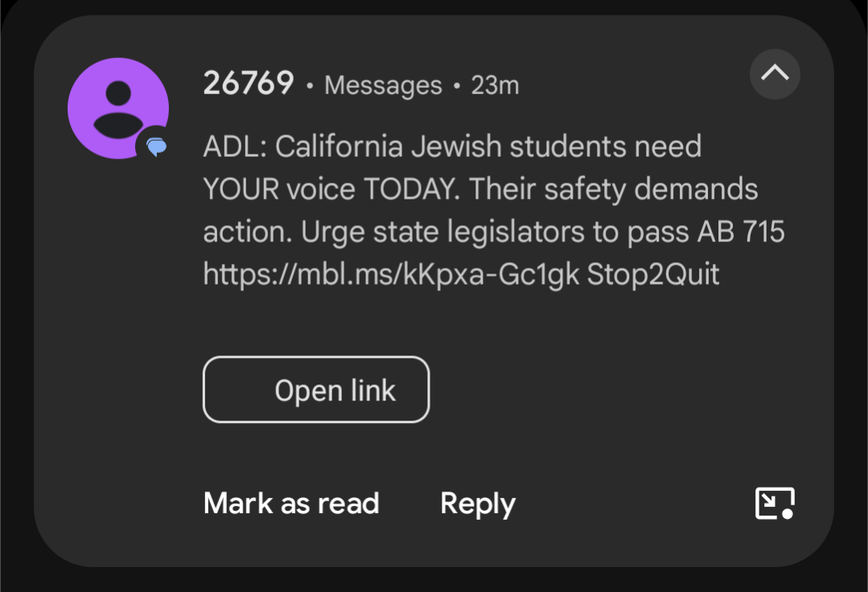Open the conversation in a bubble icon
This screenshot has width=868, height=592.
[x=775, y=504]
